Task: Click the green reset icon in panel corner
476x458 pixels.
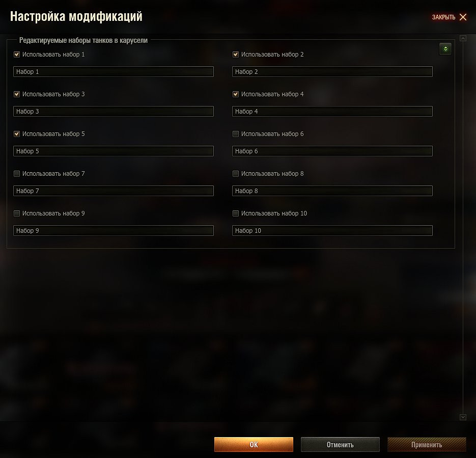Action: 445,49
